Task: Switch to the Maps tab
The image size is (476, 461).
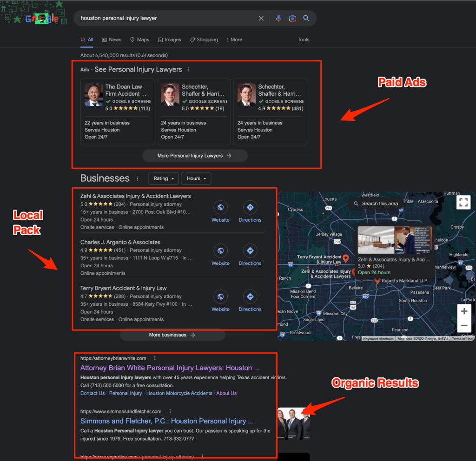Action: point(139,40)
